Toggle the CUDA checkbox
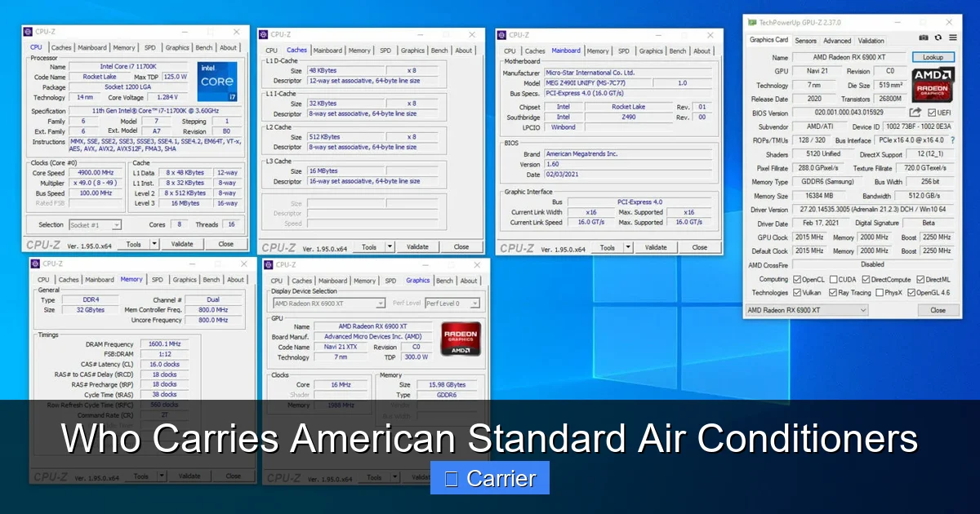 [x=833, y=279]
